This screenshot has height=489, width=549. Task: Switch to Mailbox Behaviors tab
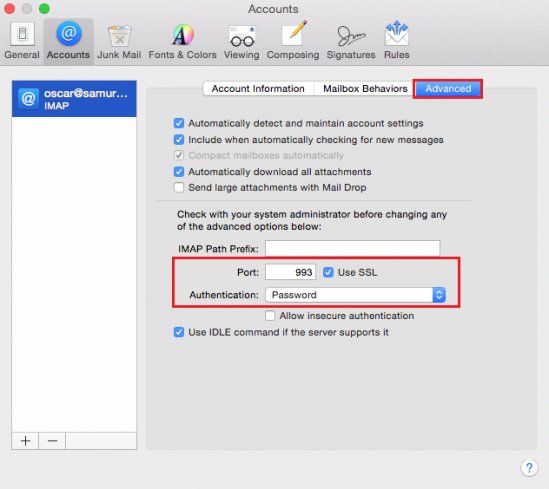[x=365, y=89]
